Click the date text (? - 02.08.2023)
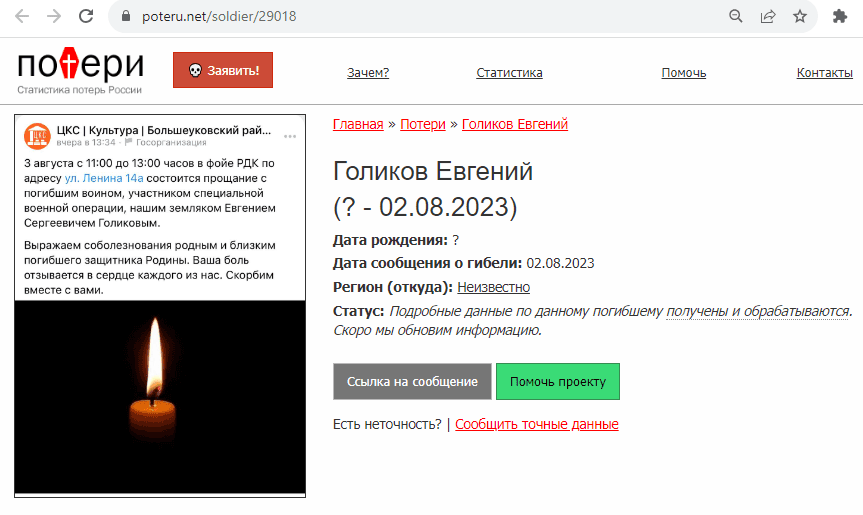This screenshot has width=863, height=515. pyautogui.click(x=425, y=207)
